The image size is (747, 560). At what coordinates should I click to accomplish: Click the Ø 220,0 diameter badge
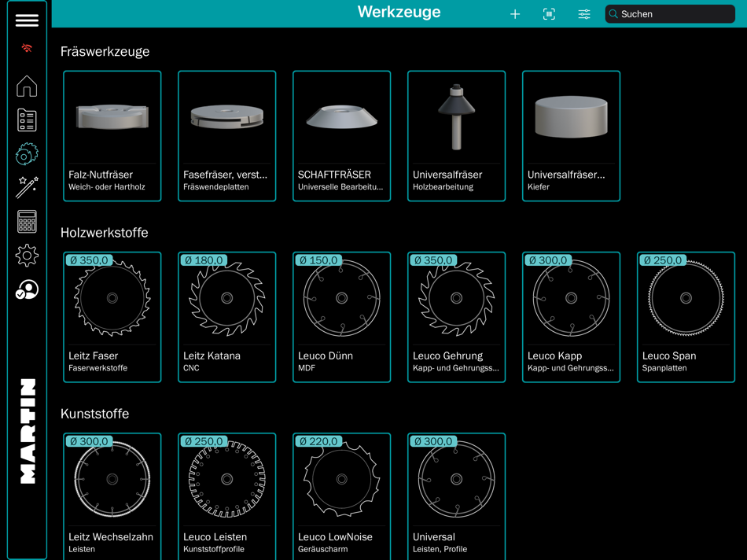[318, 441]
